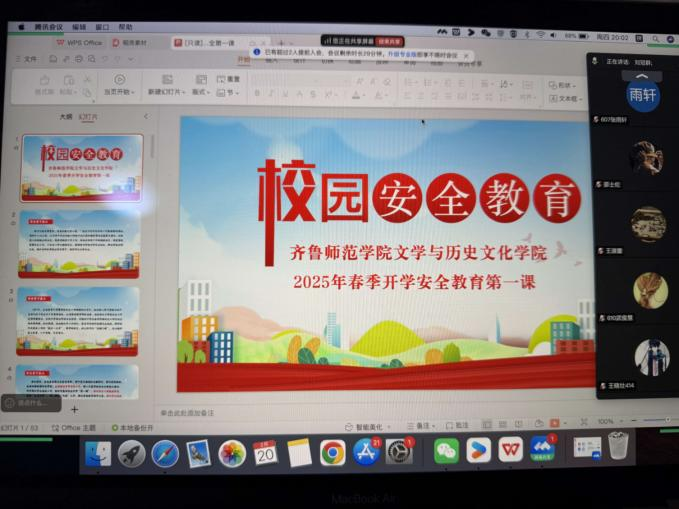Collapse the slide thumbnail panel arrow
Image resolution: width=679 pixels, height=509 pixels.
pos(145,117)
